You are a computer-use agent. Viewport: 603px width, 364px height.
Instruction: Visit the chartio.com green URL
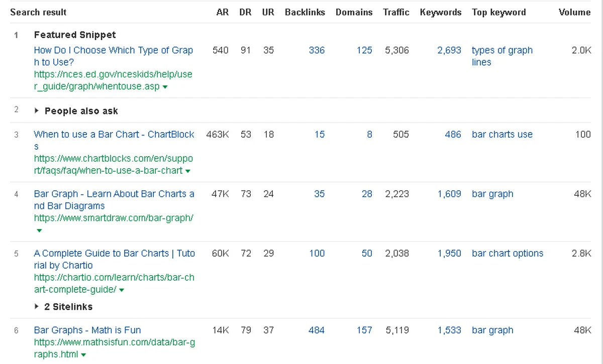114,283
